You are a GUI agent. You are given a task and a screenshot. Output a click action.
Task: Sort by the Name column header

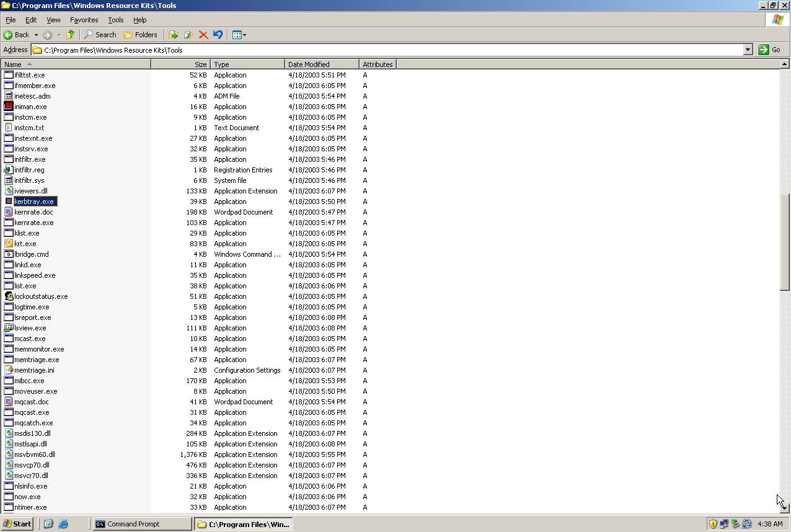[76, 64]
